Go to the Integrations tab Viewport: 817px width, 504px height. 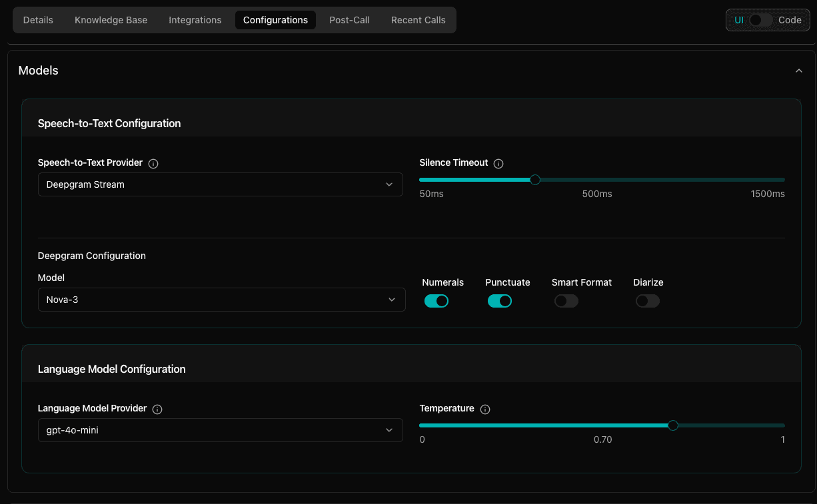[x=195, y=20]
